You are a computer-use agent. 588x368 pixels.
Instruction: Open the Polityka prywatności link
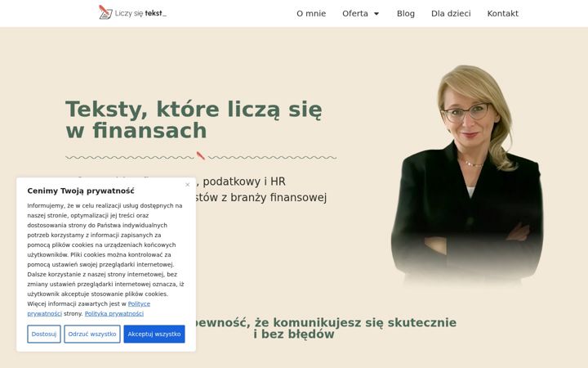coord(114,313)
